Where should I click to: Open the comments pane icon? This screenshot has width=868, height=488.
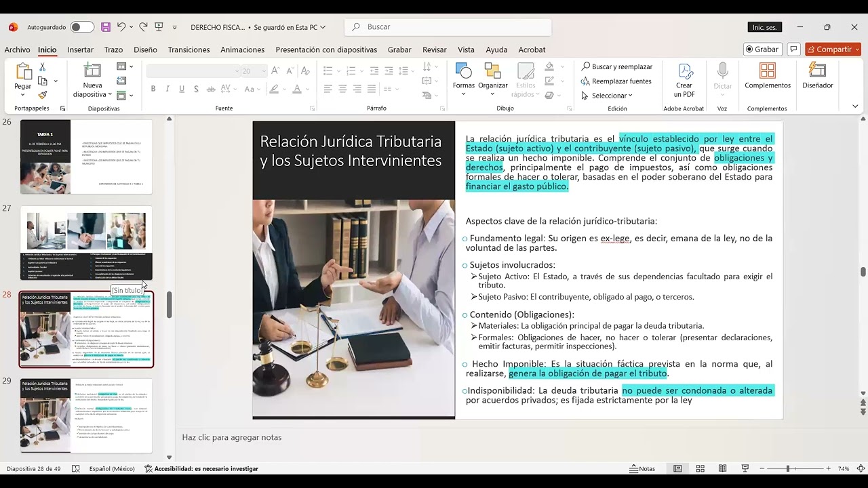[x=793, y=49]
